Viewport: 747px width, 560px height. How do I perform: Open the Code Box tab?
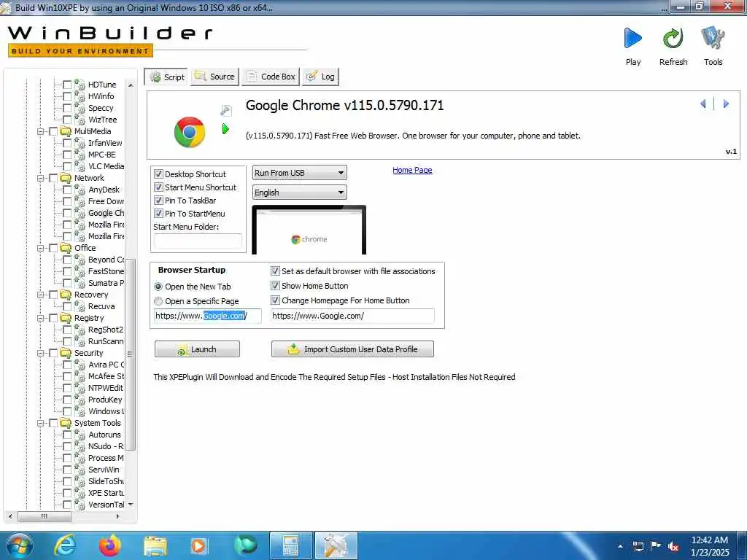pos(271,77)
